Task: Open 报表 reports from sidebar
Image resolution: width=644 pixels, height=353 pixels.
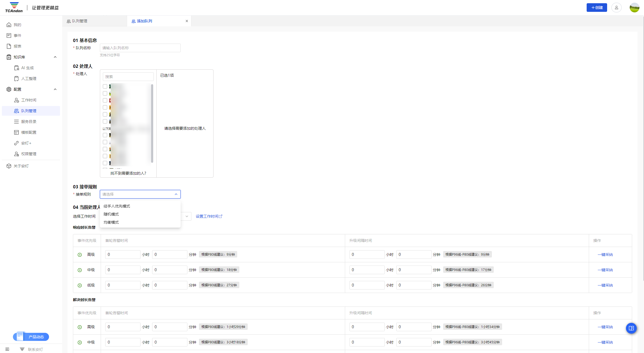Action: tap(17, 46)
